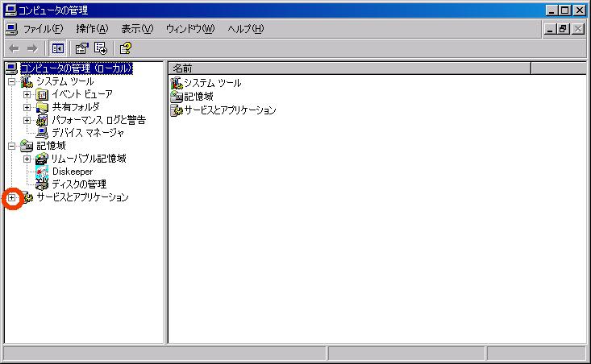
Task: Expand the イベント ビューア node
Action: (27, 94)
